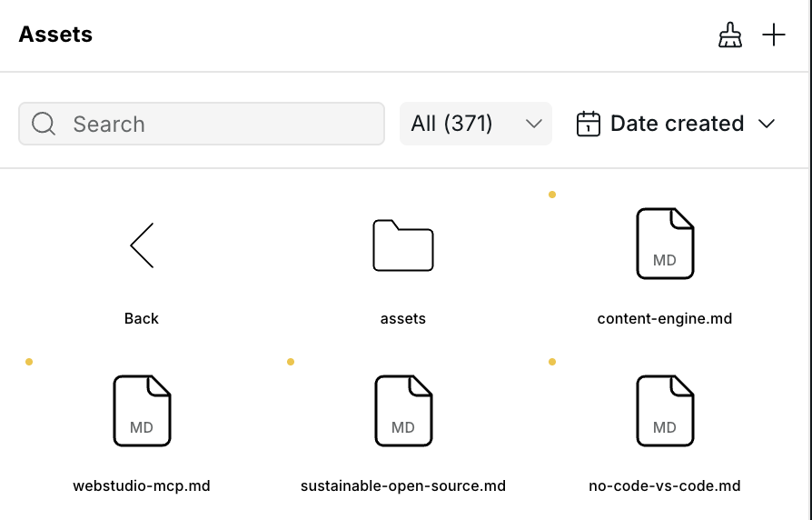Click the "assets" folder label

click(x=403, y=318)
